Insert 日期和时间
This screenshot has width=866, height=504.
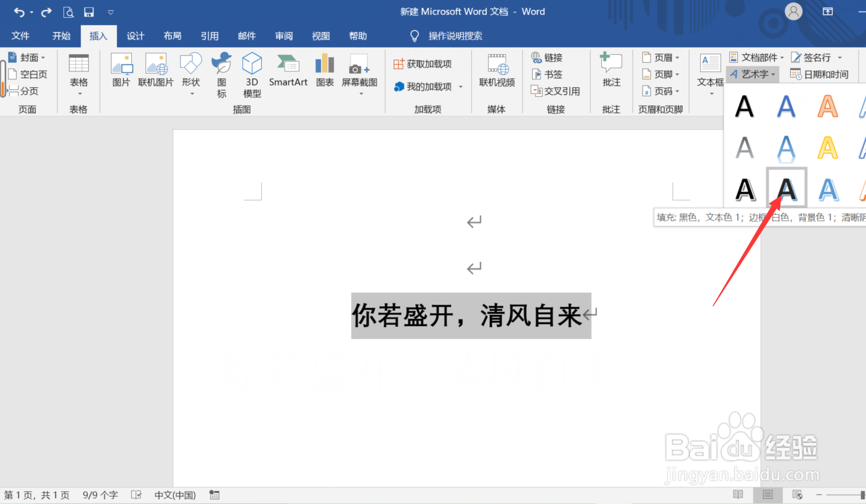click(x=819, y=74)
